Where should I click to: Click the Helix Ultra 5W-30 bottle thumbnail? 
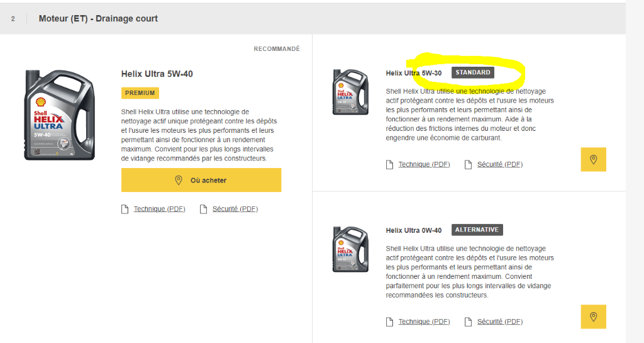(x=350, y=92)
